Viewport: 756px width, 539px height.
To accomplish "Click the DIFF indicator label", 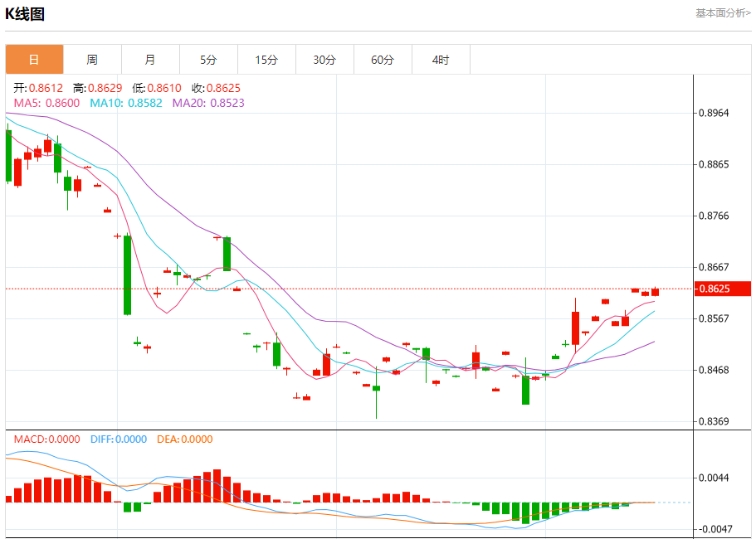I will click(x=118, y=439).
